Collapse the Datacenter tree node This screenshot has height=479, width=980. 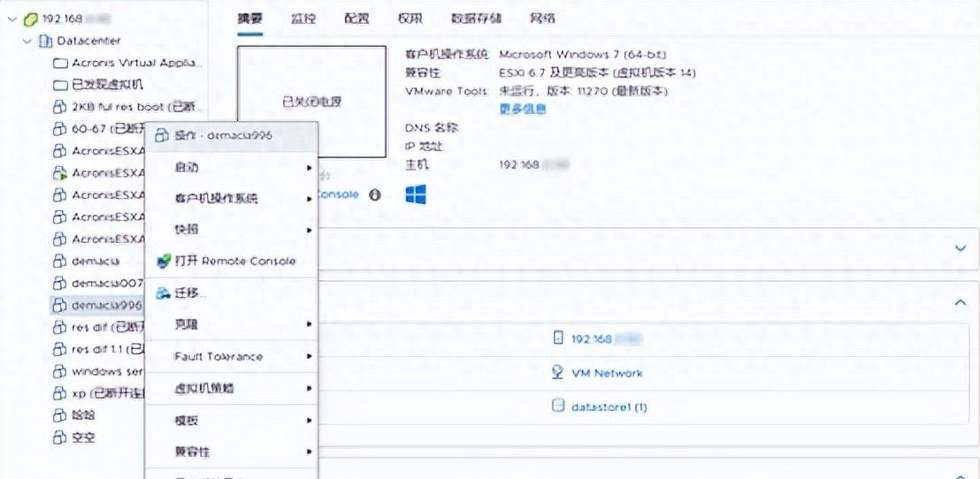27,42
